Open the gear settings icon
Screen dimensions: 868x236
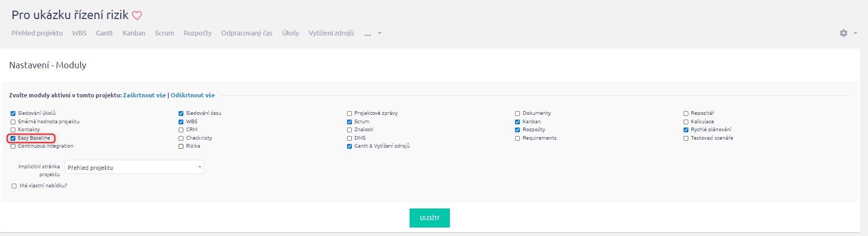pos(844,33)
